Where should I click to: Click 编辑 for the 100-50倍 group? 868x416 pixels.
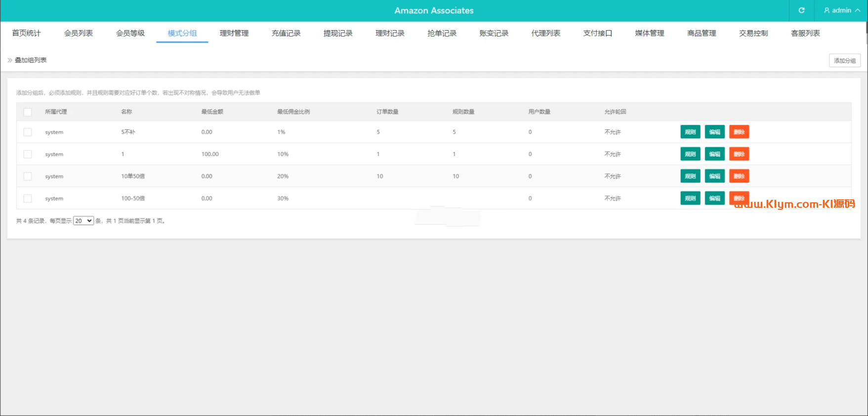(x=714, y=198)
